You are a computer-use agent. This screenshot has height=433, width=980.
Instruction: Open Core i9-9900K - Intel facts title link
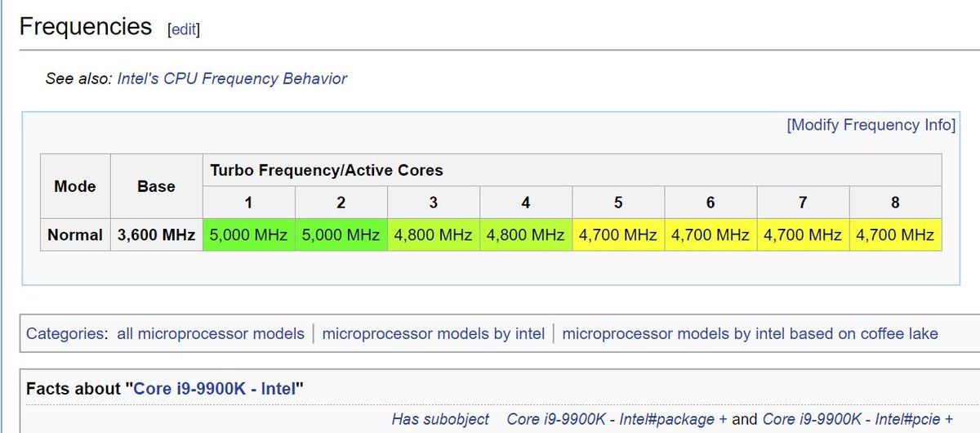[x=215, y=387]
